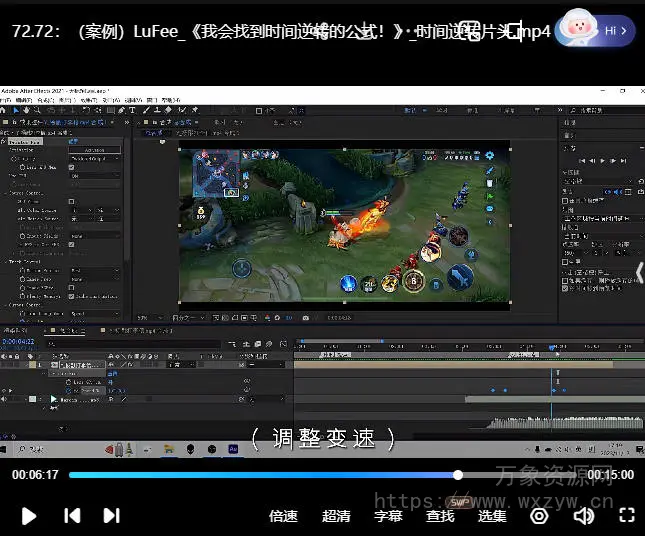Open the 超清 video quality menu
Screen dimensions: 645x536
[x=336, y=516]
